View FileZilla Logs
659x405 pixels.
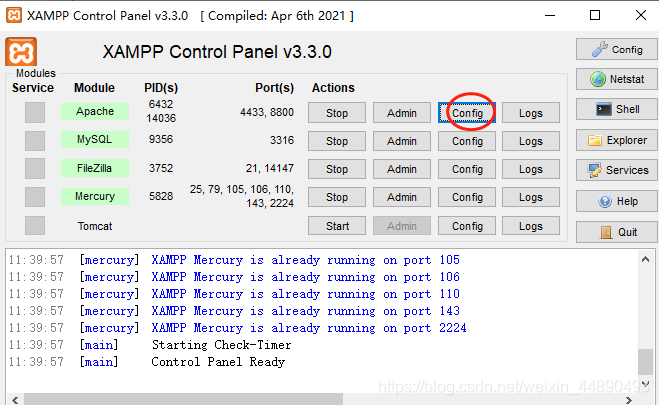click(531, 169)
